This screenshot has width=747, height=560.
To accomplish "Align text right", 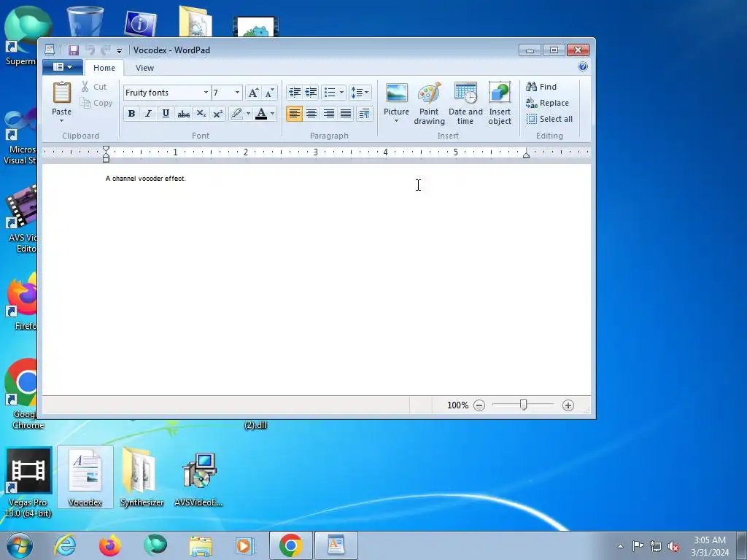I will coord(328,113).
